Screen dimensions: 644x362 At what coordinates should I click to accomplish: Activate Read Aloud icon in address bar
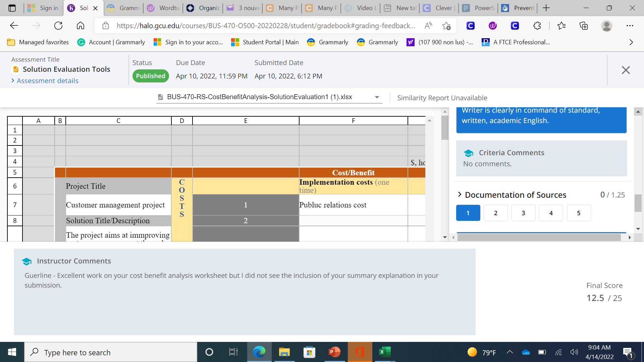click(428, 25)
